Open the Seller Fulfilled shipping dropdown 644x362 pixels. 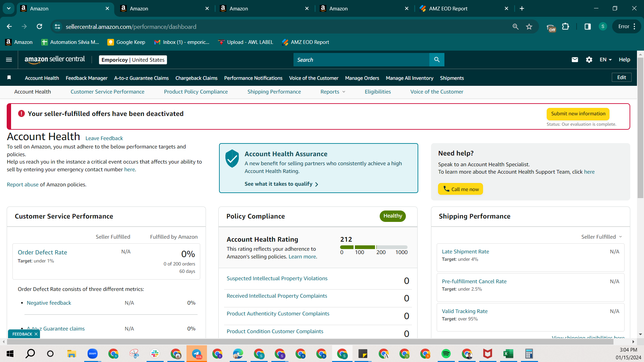coord(602,237)
